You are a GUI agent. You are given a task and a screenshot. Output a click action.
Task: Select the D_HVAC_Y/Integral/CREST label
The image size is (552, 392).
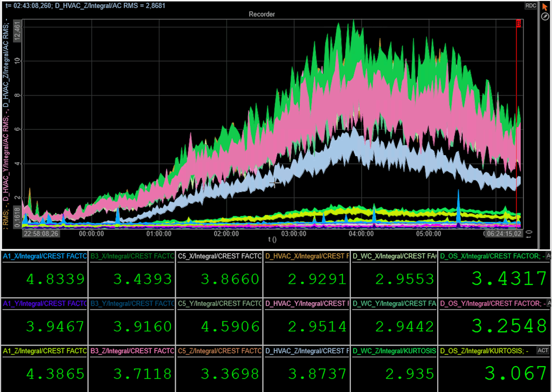click(307, 303)
